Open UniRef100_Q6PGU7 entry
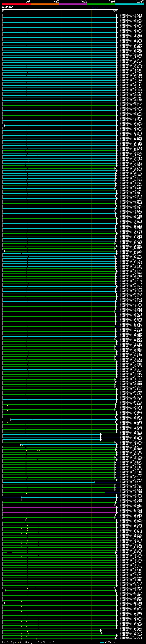This screenshot has height=644, width=146. click(x=131, y=45)
